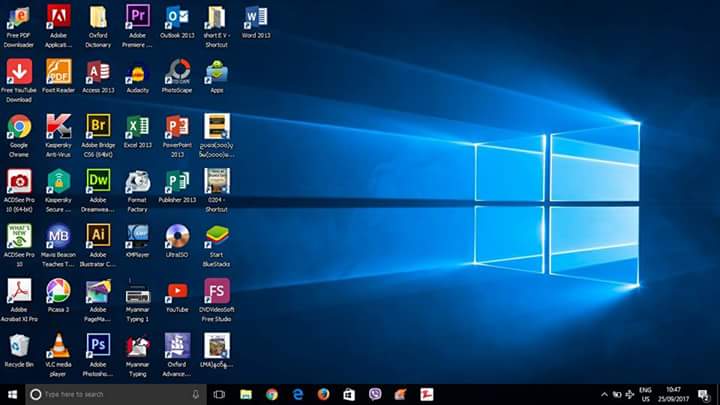Select the Start BlueStacks icon

(217, 245)
